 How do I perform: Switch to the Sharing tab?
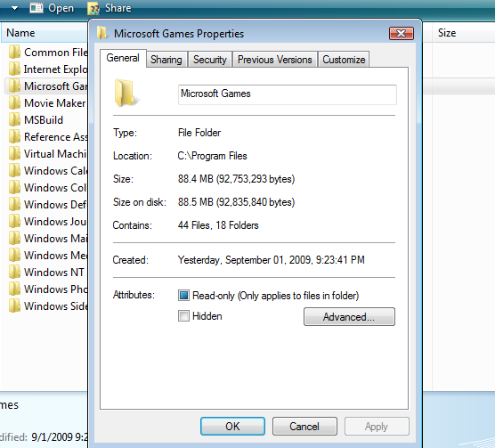pyautogui.click(x=166, y=60)
